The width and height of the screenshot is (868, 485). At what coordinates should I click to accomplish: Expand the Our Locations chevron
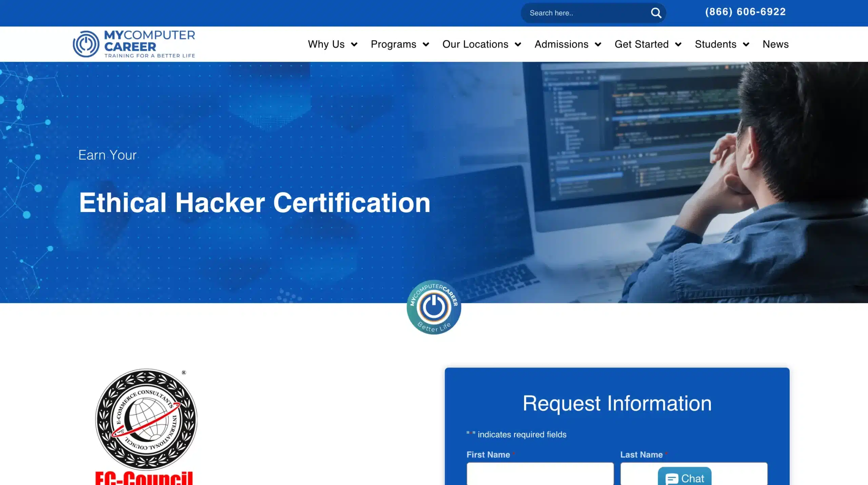pos(518,44)
